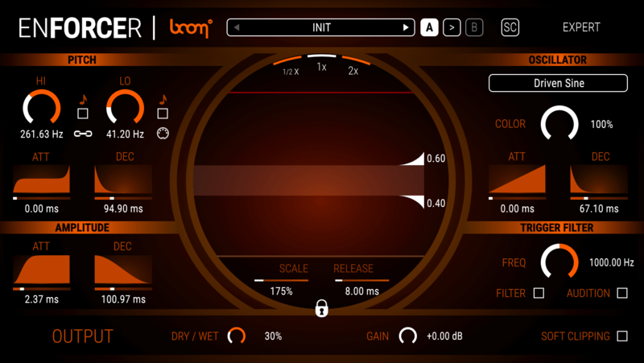
Task: Click the amplitude DEC curve display
Action: coord(123,270)
